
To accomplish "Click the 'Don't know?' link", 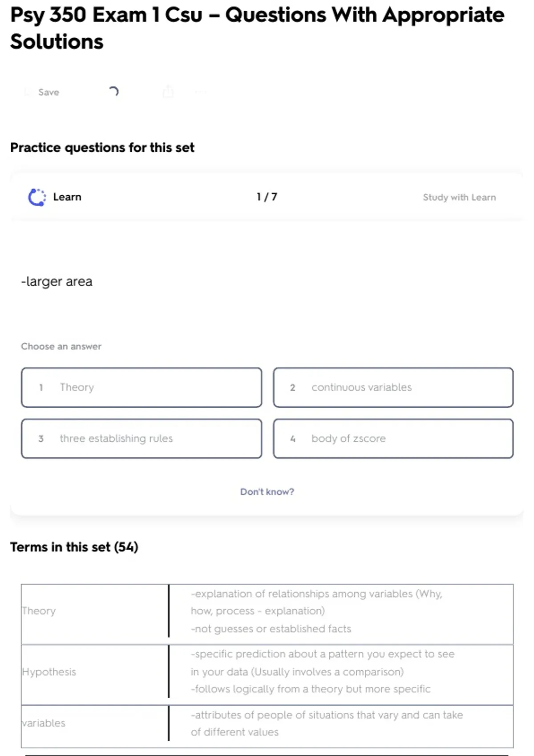I will (x=267, y=492).
